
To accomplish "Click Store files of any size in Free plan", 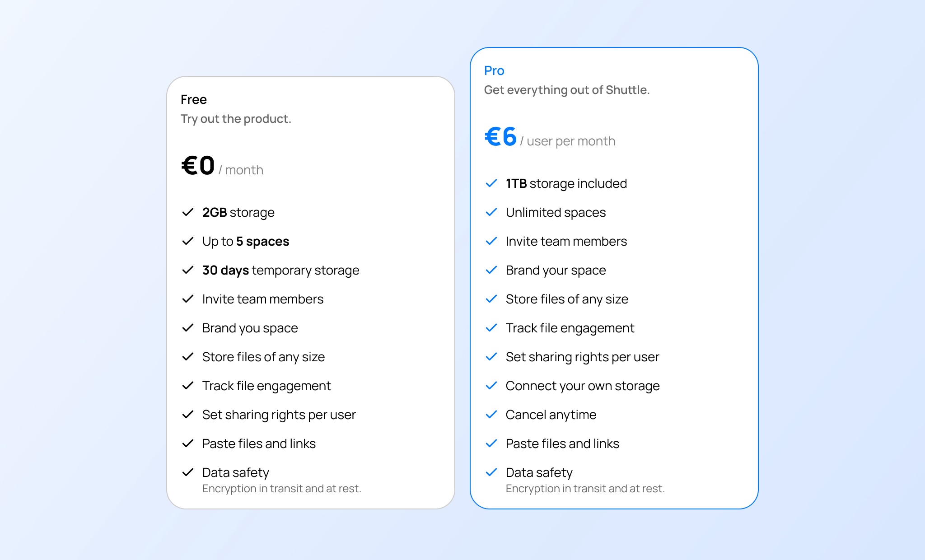I will coord(263,357).
